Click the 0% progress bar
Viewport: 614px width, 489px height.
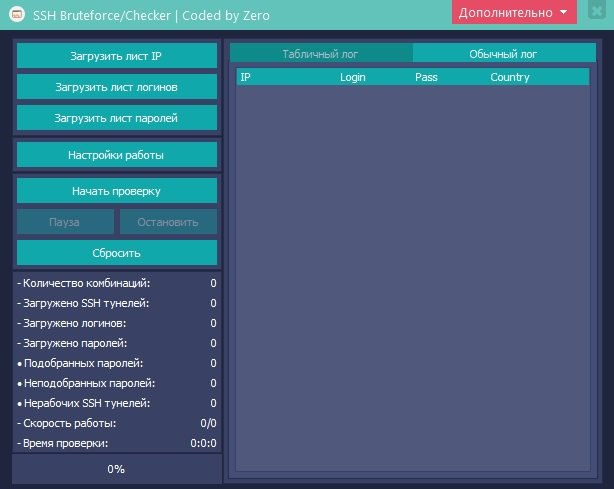[x=117, y=469]
